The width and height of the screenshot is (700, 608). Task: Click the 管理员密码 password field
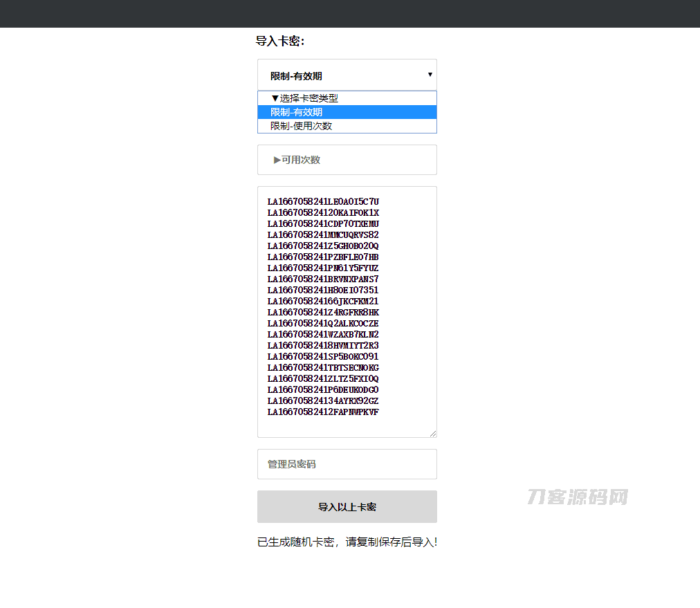(x=347, y=463)
